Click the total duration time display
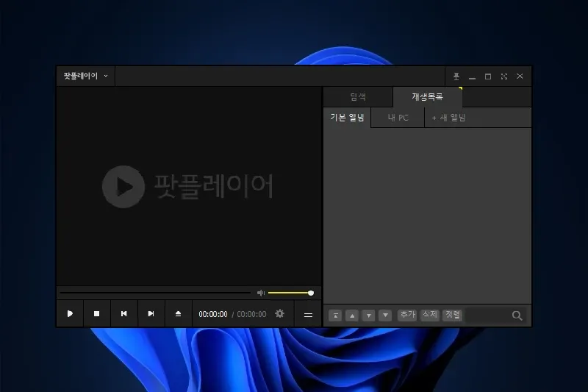The width and height of the screenshot is (588, 392). [251, 314]
